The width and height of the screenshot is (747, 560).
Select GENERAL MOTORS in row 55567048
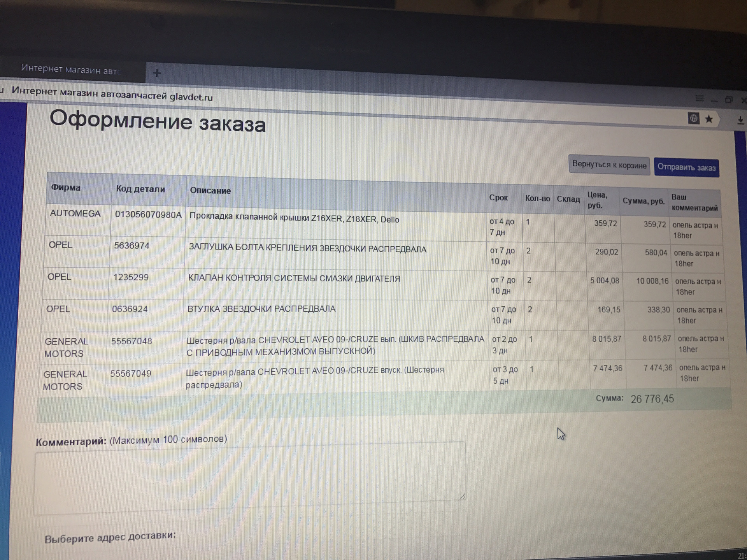click(66, 348)
